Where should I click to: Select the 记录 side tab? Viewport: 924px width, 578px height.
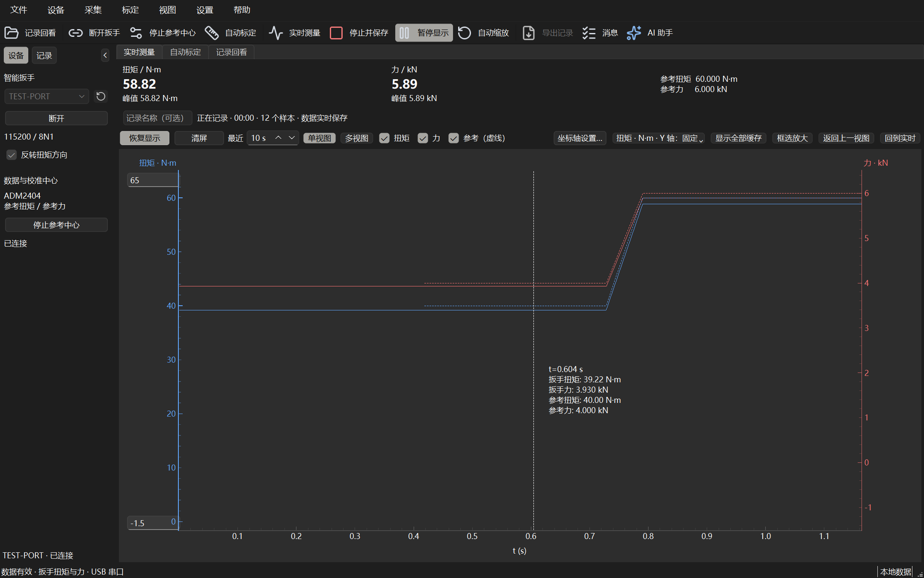coord(44,56)
